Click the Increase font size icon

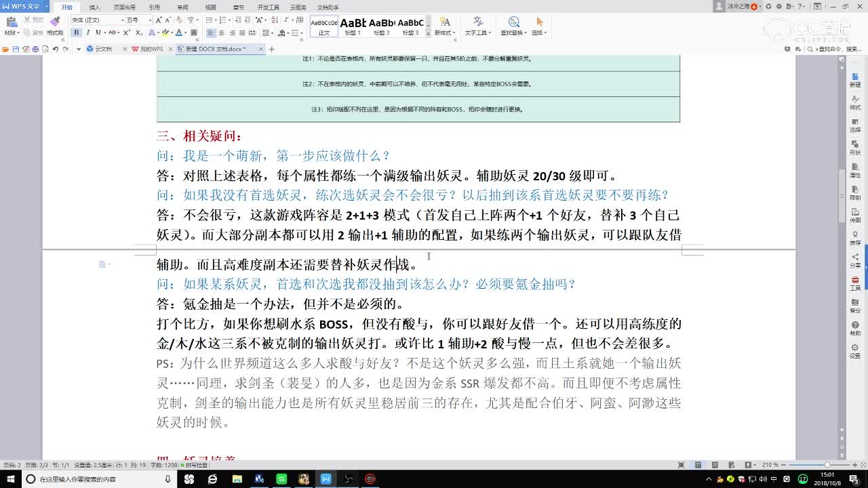coord(159,20)
